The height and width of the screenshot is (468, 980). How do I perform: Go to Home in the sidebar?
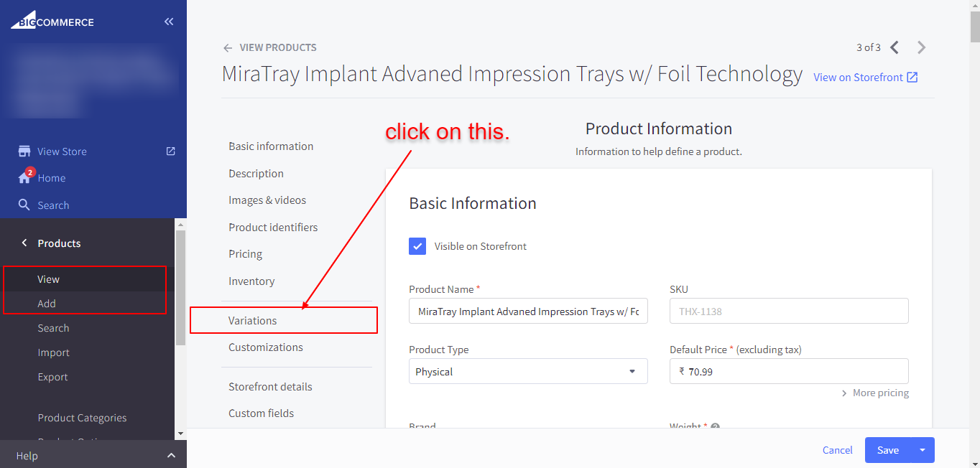[50, 177]
